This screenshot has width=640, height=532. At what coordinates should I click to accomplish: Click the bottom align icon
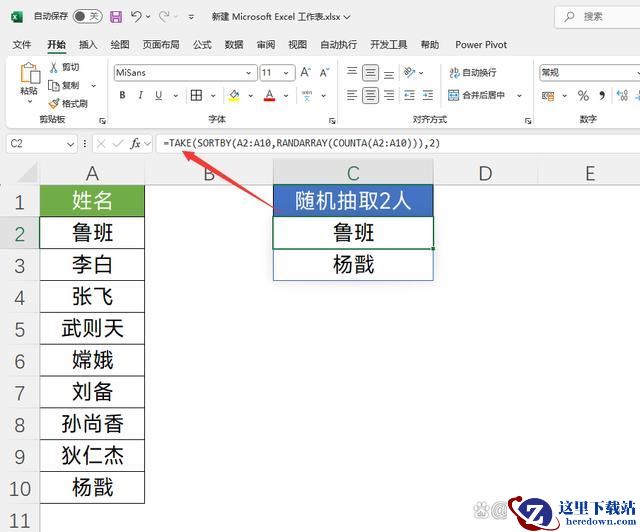click(389, 73)
